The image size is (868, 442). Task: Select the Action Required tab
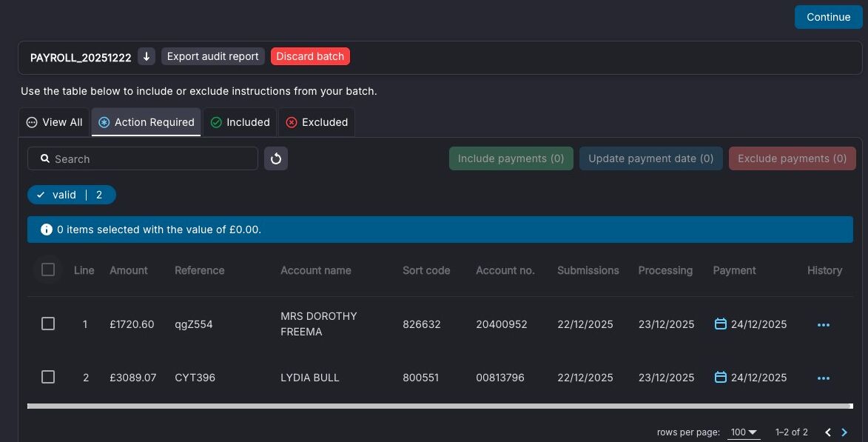point(146,122)
